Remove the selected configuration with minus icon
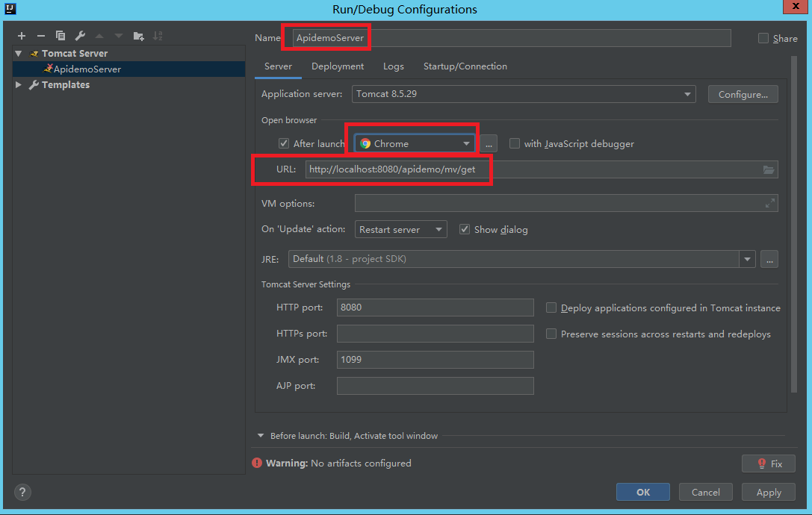 click(x=41, y=36)
